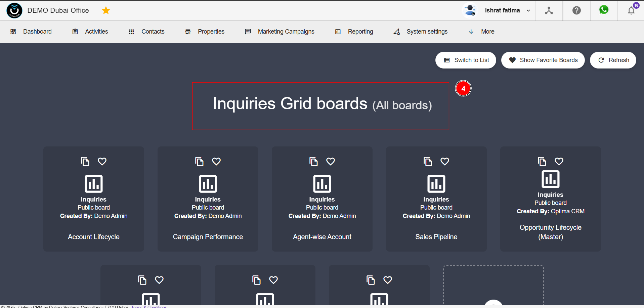Open the help question mark icon

point(576,10)
